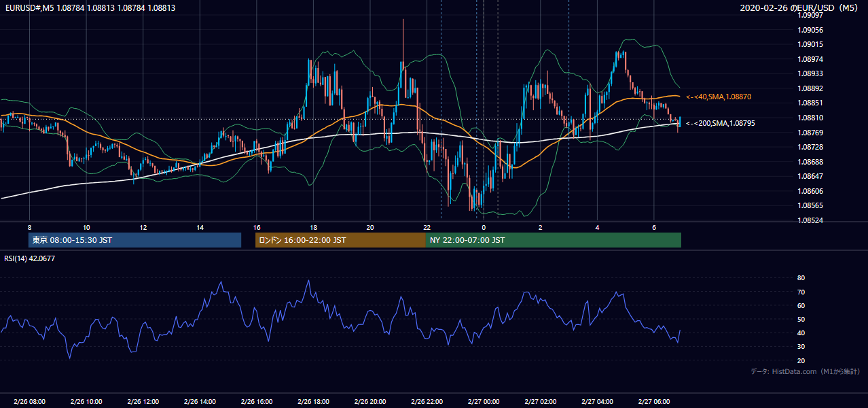Click hour tick '14' under price chart
The width and height of the screenshot is (868, 408).
coord(200,227)
